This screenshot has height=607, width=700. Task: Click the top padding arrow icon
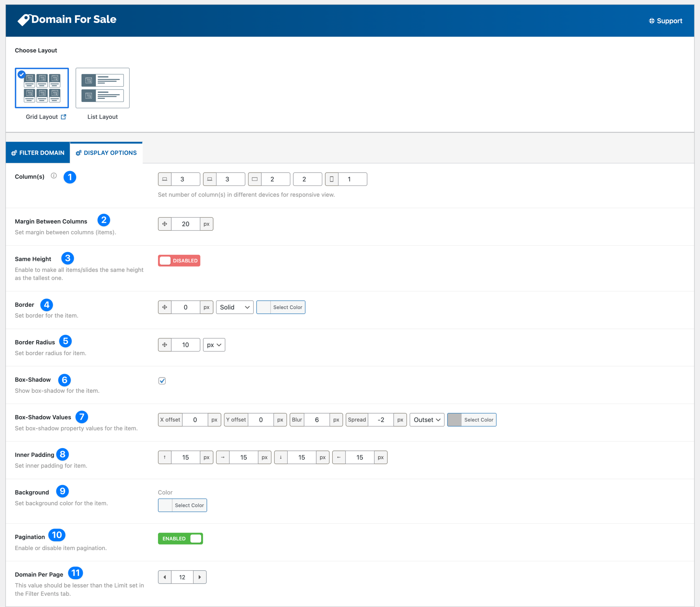(x=165, y=457)
